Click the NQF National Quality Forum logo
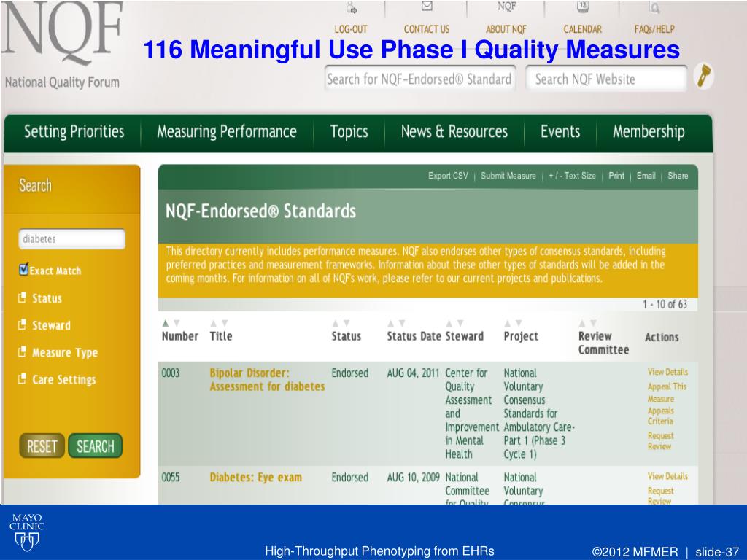Screen dimensions: 747x560 (63, 45)
